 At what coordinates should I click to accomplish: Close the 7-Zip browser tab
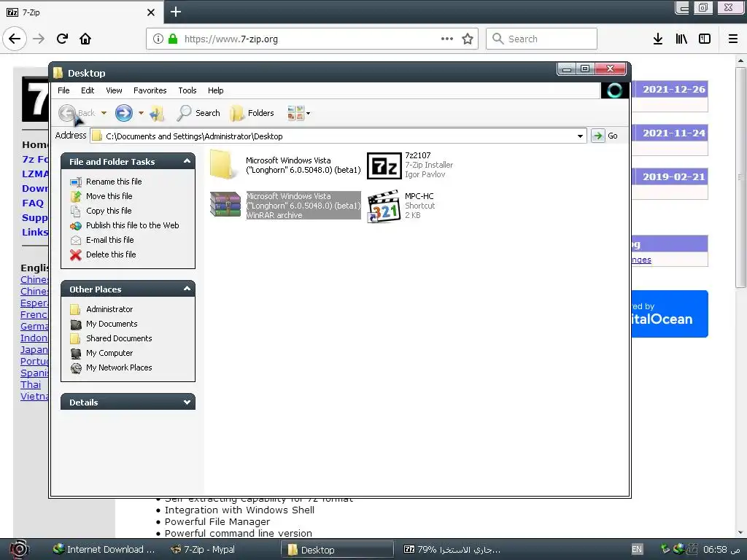(150, 12)
